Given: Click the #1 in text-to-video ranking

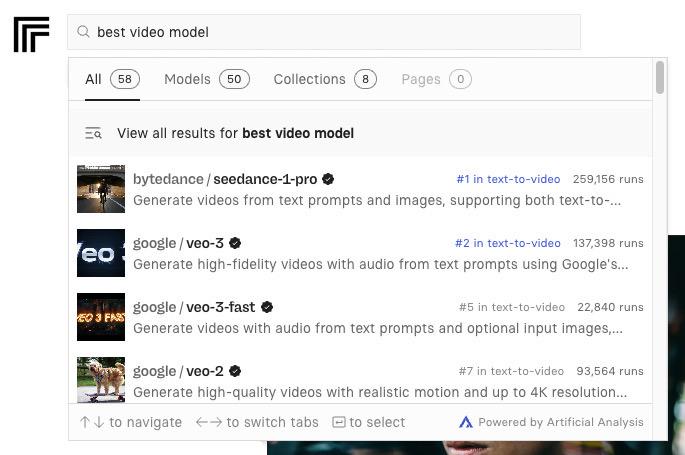Looking at the screenshot, I should (508, 179).
